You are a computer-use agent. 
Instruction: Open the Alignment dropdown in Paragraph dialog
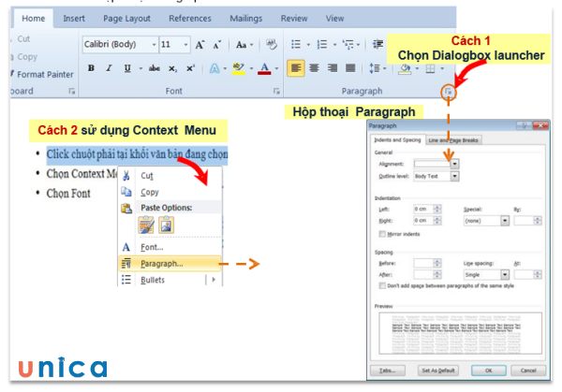(x=454, y=164)
